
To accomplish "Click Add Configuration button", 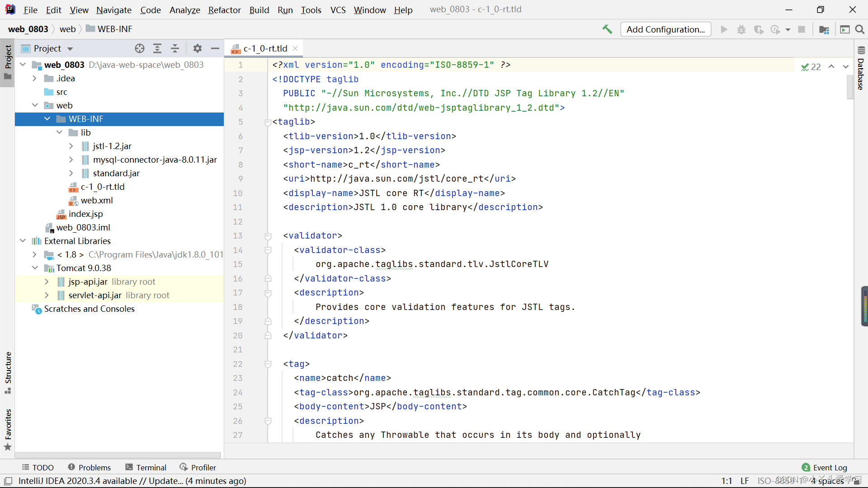I will click(x=665, y=29).
